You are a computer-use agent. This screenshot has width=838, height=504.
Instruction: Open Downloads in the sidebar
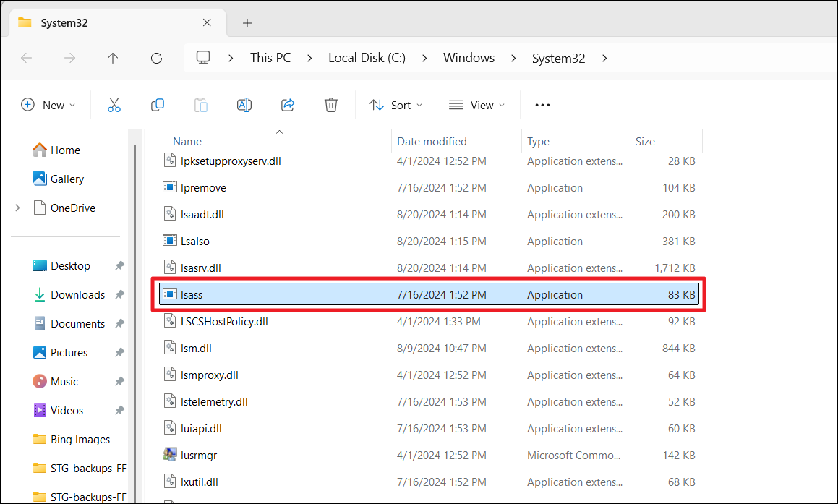point(77,295)
